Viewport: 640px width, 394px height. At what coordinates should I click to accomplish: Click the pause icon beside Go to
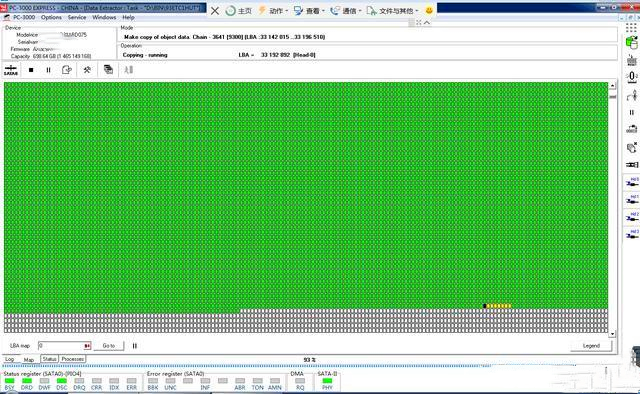[135, 346]
